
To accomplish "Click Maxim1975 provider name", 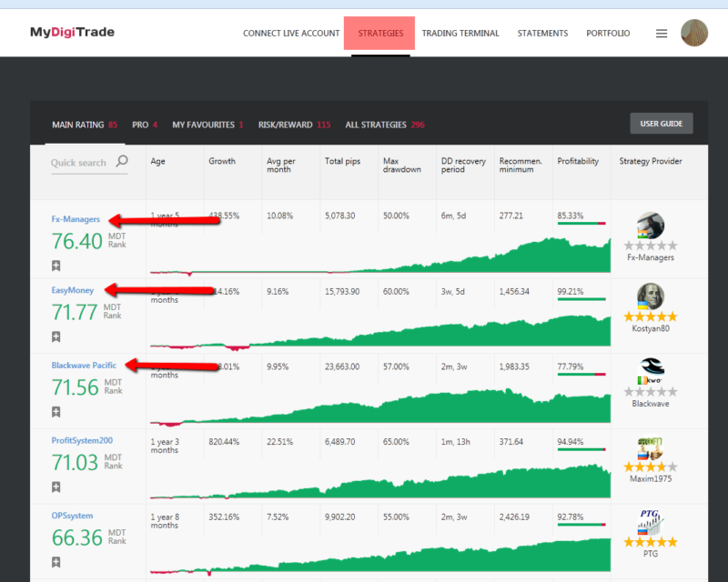I will 651,479.
